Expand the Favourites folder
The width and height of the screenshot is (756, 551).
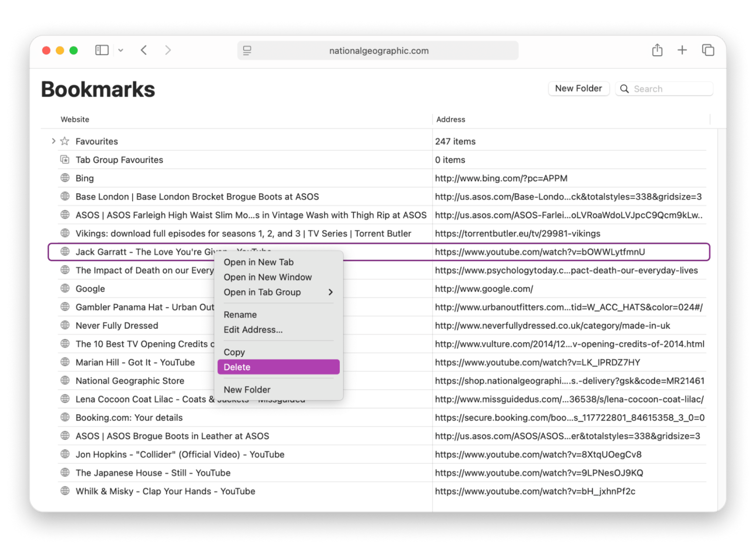coord(53,141)
